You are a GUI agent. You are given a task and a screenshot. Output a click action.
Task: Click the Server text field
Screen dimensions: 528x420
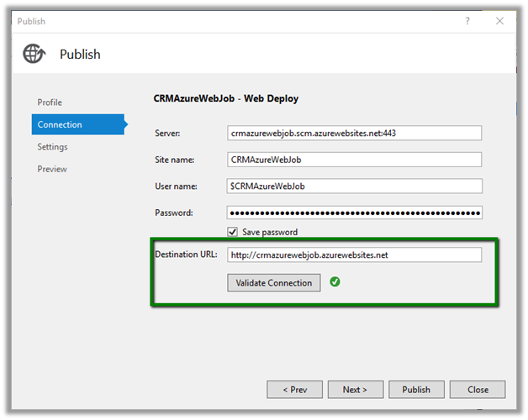354,133
